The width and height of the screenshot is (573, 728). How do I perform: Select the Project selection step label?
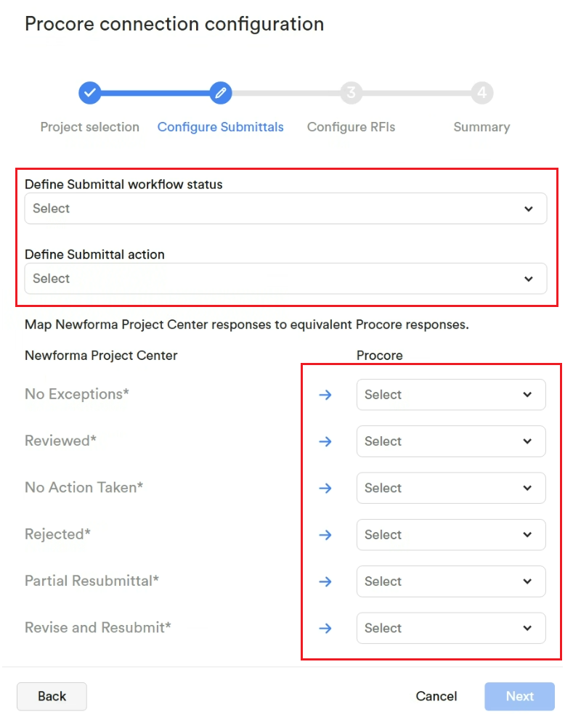(x=90, y=127)
